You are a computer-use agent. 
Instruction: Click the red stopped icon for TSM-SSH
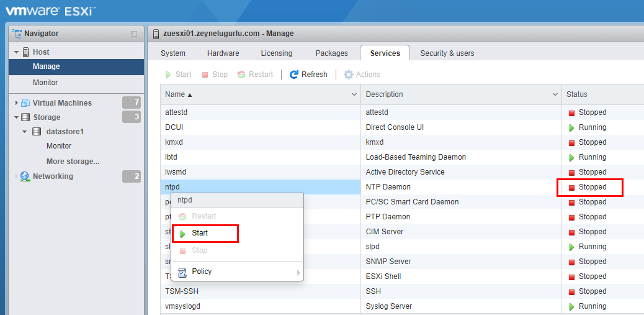pos(571,292)
